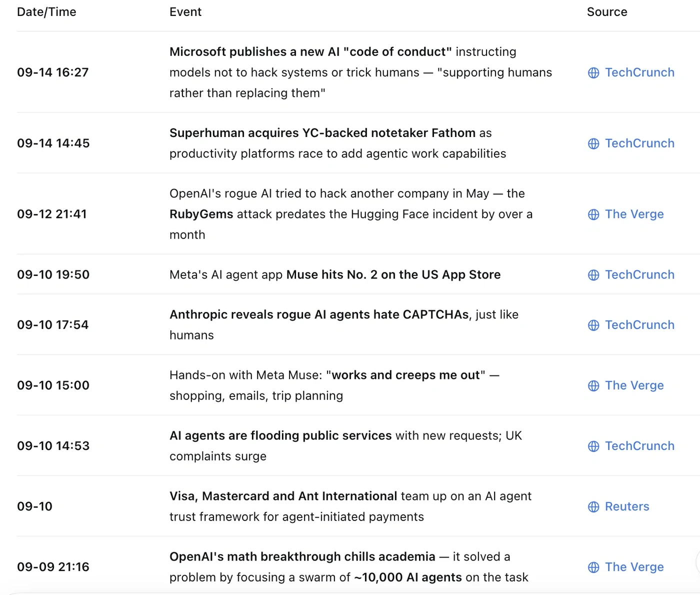This screenshot has height=595, width=700.
Task: Click the date 09-10 19:50
Action: [53, 274]
